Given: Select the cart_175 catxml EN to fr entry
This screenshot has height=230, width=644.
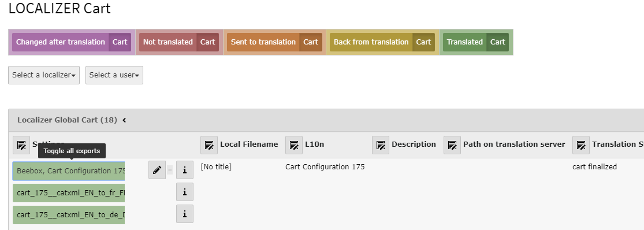Looking at the screenshot, I should 69,193.
